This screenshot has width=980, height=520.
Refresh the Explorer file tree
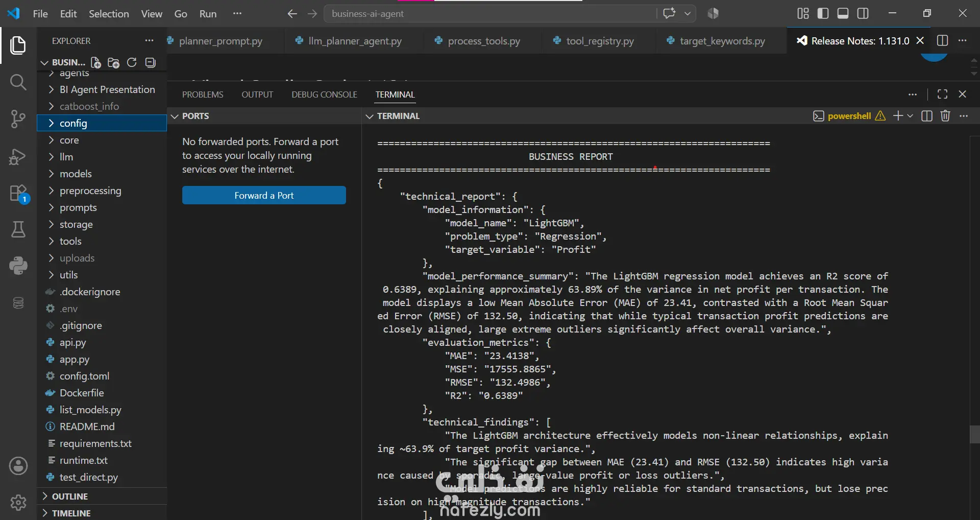[x=132, y=62]
